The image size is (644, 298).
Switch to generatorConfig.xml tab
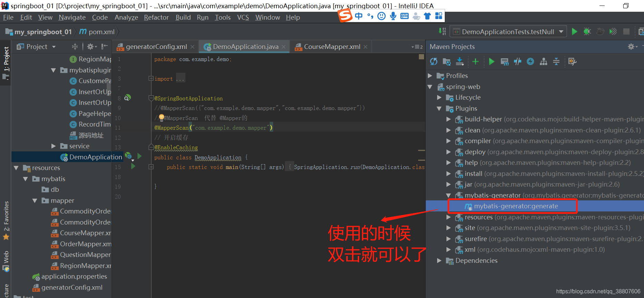pyautogui.click(x=156, y=47)
